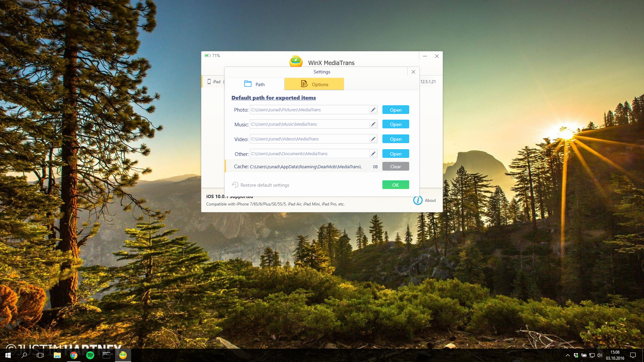
Task: Open the Other export folder
Action: pyautogui.click(x=395, y=154)
